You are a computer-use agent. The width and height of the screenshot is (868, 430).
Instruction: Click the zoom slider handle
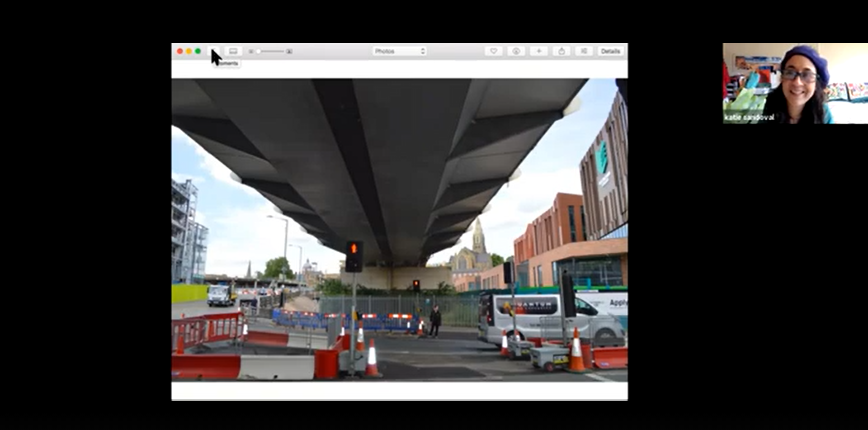tap(258, 52)
